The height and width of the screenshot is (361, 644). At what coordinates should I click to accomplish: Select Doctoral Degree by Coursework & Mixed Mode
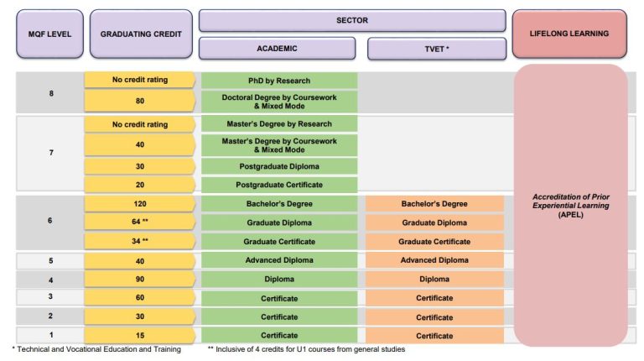point(279,102)
